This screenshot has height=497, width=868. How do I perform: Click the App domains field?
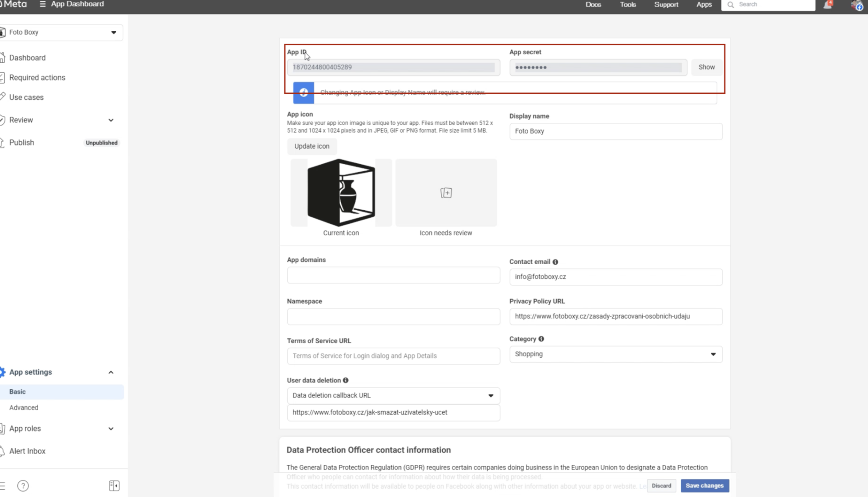pyautogui.click(x=394, y=276)
